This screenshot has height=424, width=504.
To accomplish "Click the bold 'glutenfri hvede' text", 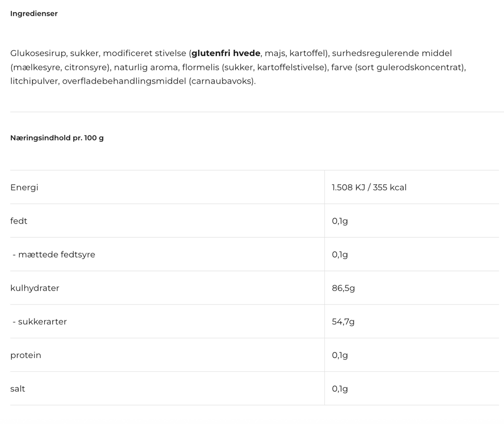I will coord(226,53).
